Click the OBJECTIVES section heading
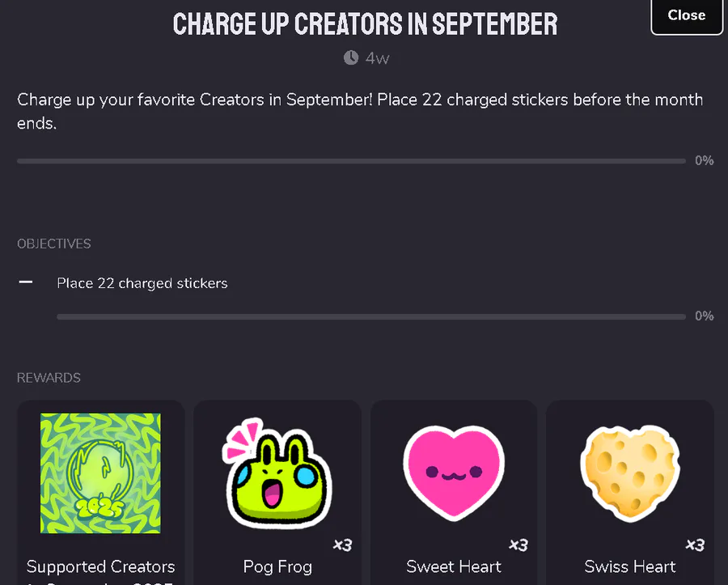The height and width of the screenshot is (585, 728). coord(54,244)
